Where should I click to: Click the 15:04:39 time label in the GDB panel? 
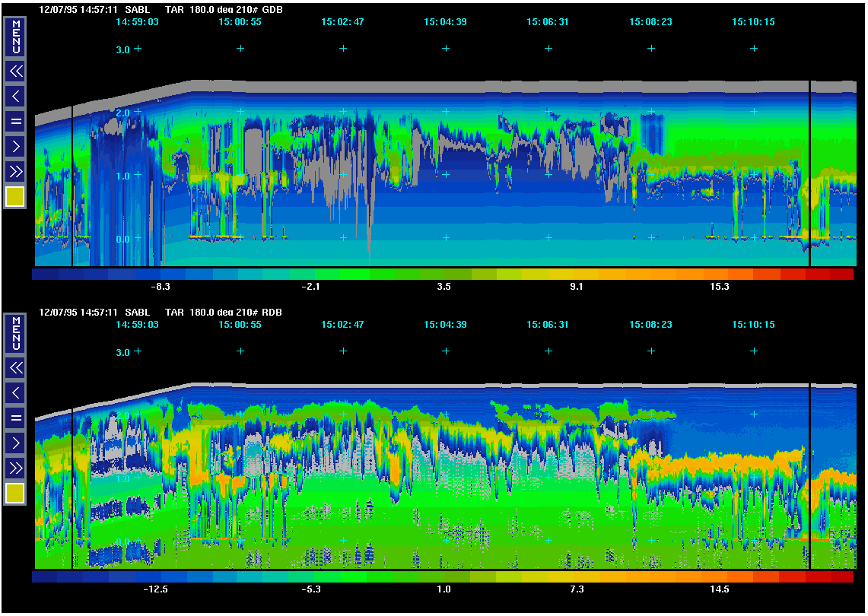point(445,22)
